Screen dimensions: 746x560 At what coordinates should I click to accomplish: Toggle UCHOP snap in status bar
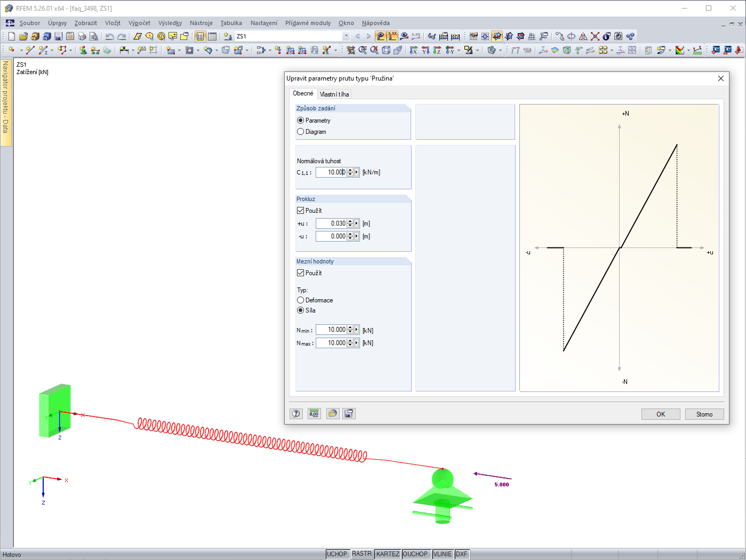click(x=337, y=554)
